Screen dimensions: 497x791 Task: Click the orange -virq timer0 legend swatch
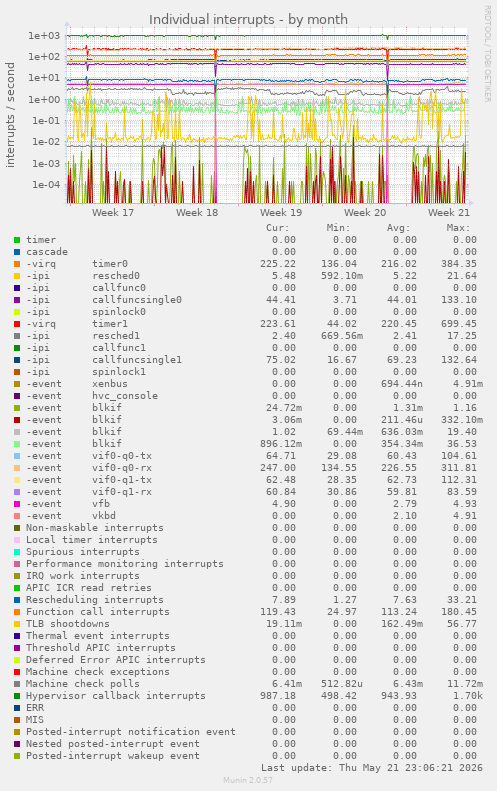point(17,264)
